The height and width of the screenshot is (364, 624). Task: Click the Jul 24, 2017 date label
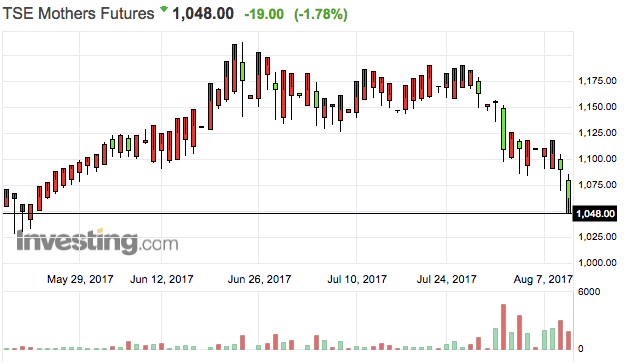(447, 279)
